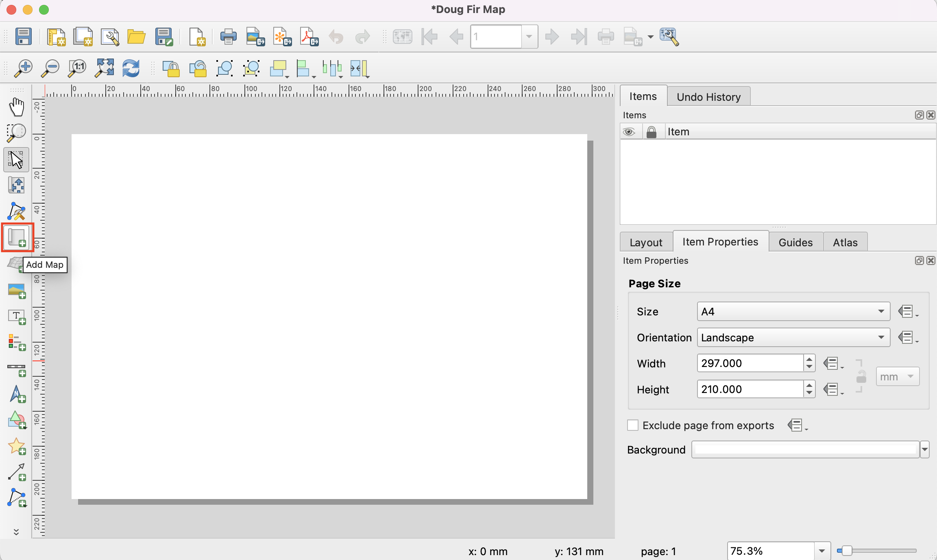Screen dimensions: 937x560
Task: Toggle the width-height aspect ratio lock
Action: pyautogui.click(x=861, y=376)
